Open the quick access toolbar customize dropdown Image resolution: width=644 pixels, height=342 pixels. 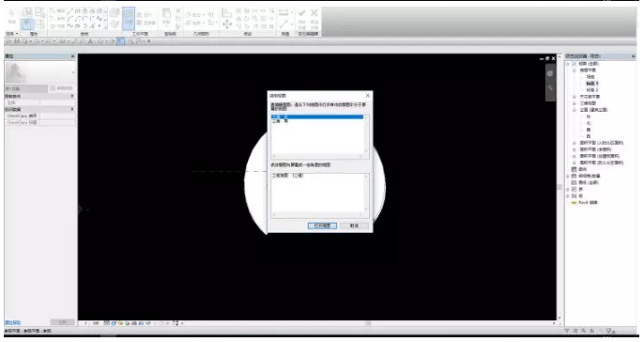[x=149, y=41]
